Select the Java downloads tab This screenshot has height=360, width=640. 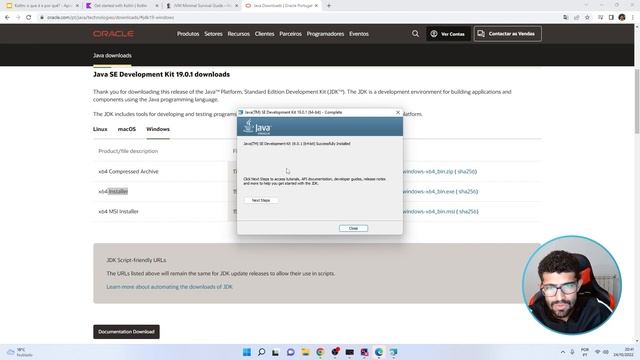coord(112,56)
